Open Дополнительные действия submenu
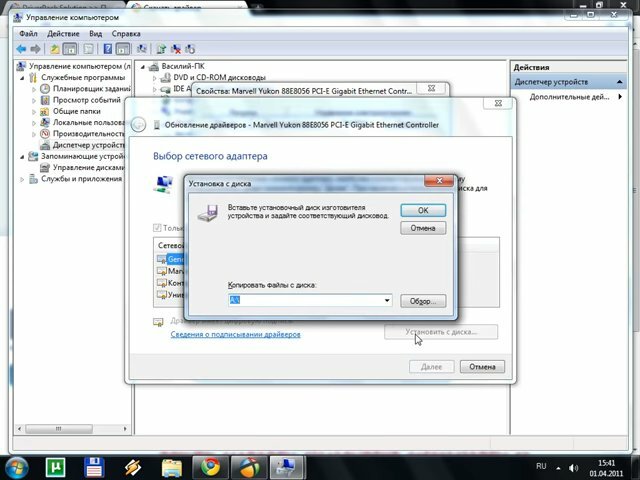This screenshot has width=640, height=480. click(575, 97)
